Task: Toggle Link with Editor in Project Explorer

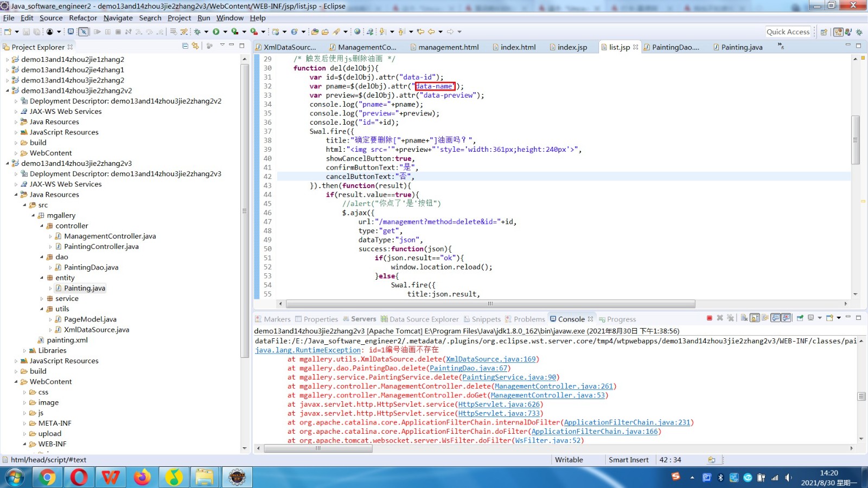Action: pos(195,47)
